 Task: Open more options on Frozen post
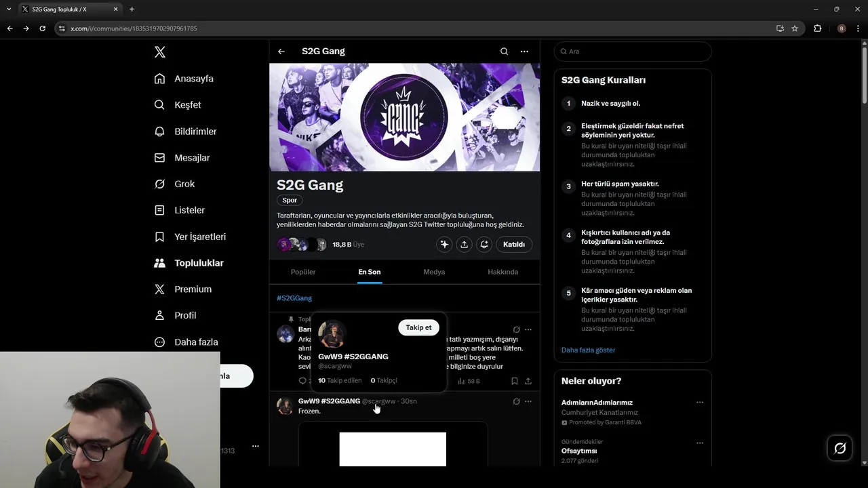528,401
